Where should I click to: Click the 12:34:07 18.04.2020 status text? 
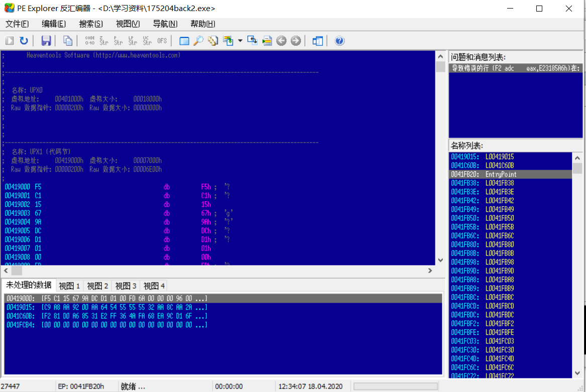coord(310,386)
